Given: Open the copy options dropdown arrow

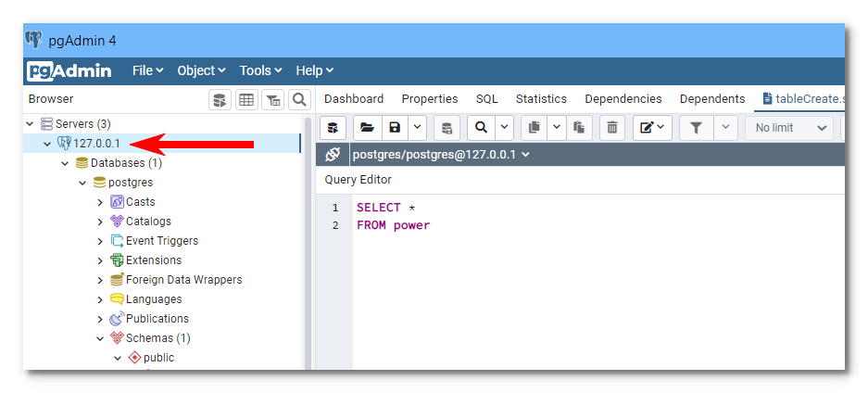Looking at the screenshot, I should 557,128.
